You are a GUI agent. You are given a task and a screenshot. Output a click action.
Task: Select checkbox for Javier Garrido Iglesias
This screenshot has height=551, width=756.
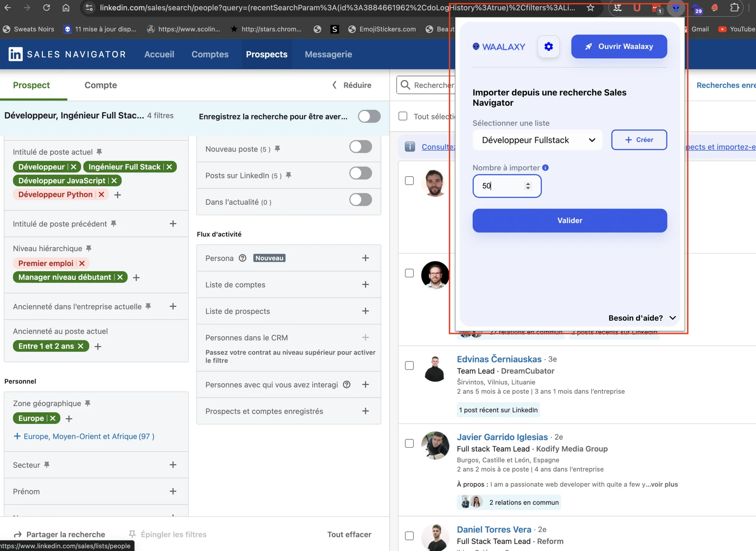(x=409, y=443)
